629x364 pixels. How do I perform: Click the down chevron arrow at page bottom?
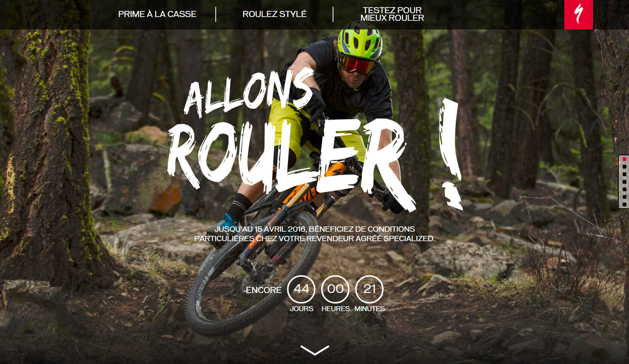pos(314,350)
